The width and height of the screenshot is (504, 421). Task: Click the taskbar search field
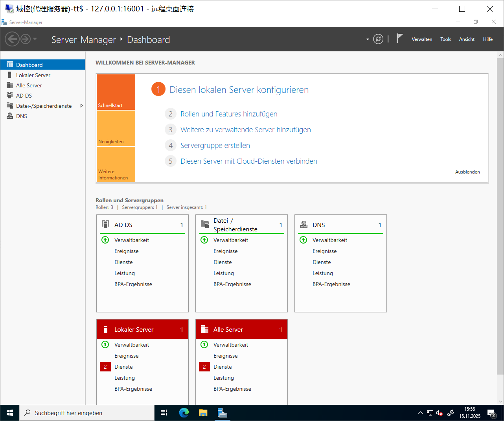[x=87, y=413]
